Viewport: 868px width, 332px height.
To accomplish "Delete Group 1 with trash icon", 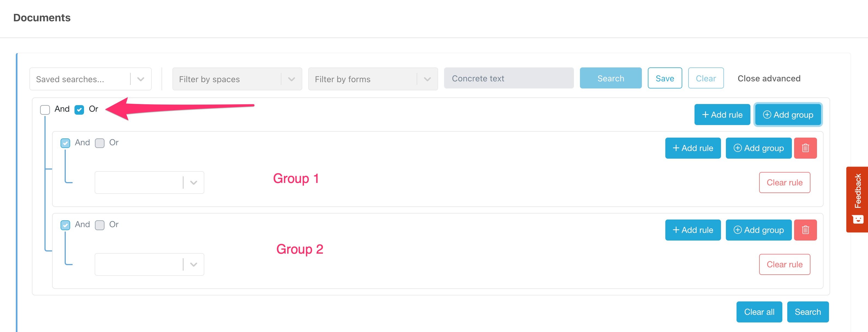I will 805,148.
